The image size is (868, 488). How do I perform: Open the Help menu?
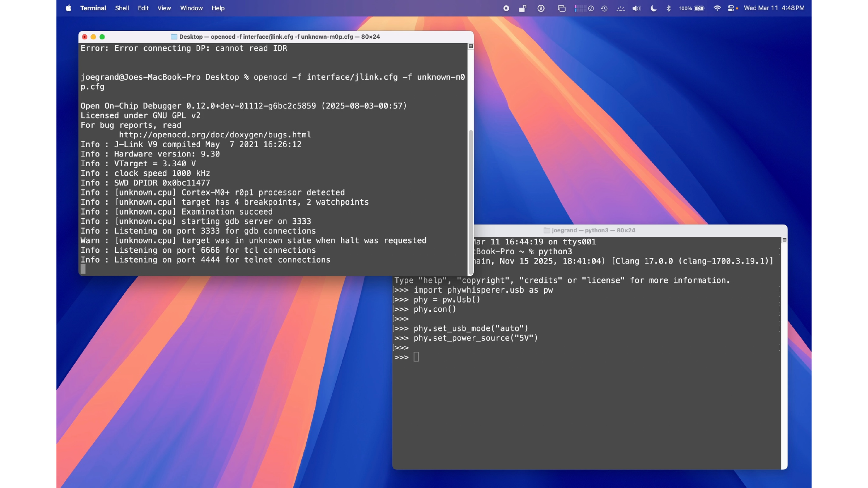point(218,8)
